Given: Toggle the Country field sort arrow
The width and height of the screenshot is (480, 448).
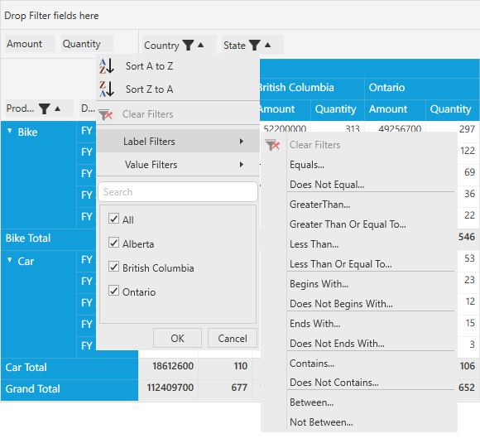Looking at the screenshot, I should pos(201,45).
